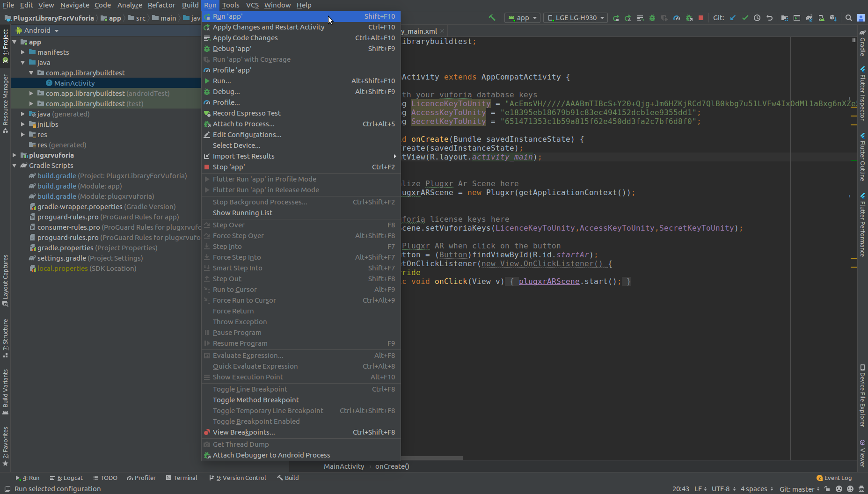Open the LGE LG-H930 device dropdown
The height and width of the screenshot is (494, 868).
pos(576,18)
